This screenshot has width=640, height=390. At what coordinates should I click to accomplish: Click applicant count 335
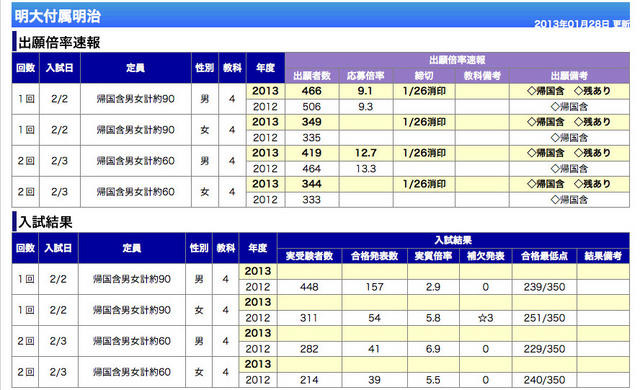(x=311, y=138)
